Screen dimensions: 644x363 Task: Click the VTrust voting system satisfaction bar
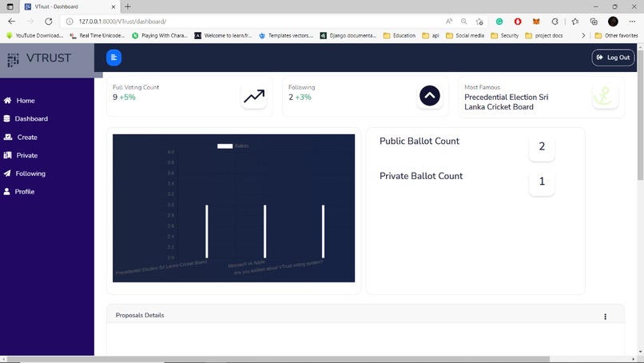324,231
